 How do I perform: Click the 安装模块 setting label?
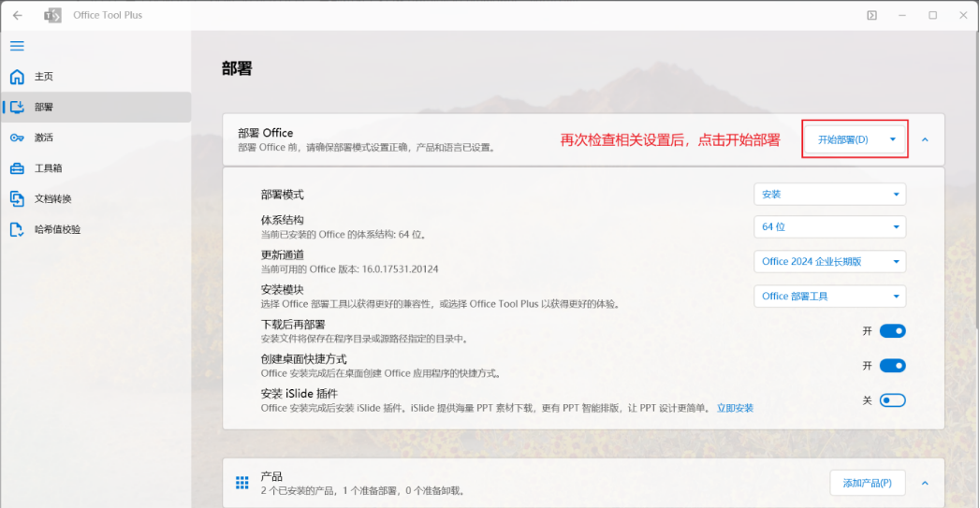pyautogui.click(x=283, y=289)
